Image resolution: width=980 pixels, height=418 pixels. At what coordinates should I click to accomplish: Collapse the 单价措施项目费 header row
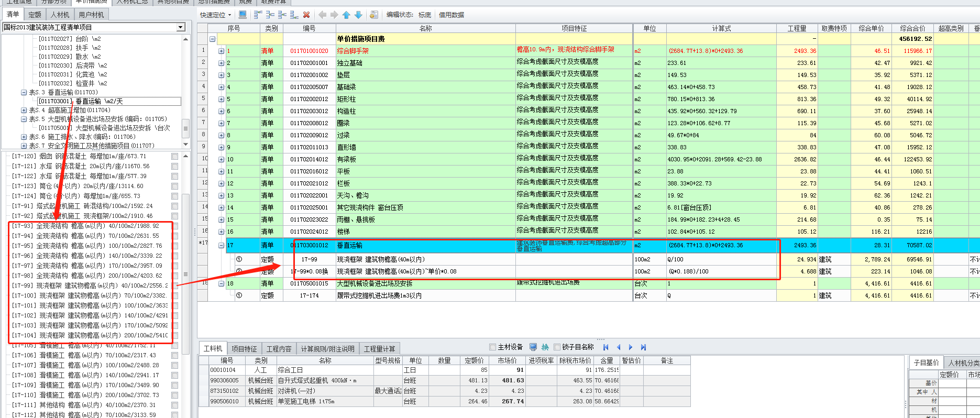point(213,39)
